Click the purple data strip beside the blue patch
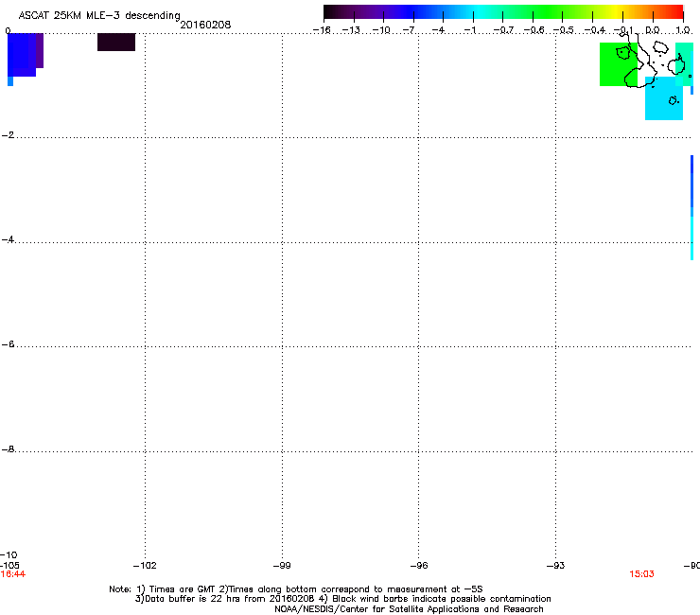The height and width of the screenshot is (615, 700). pyautogui.click(x=40, y=50)
